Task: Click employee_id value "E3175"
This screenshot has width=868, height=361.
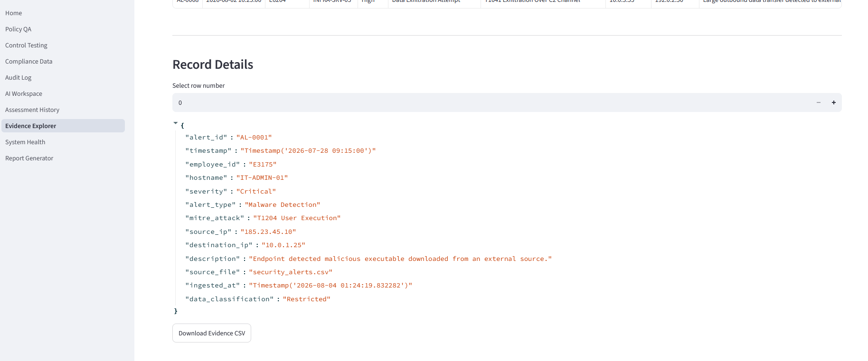Action: pos(263,165)
